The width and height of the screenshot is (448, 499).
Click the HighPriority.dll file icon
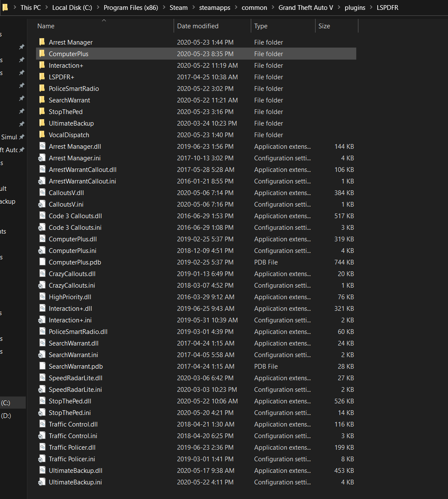tap(42, 297)
